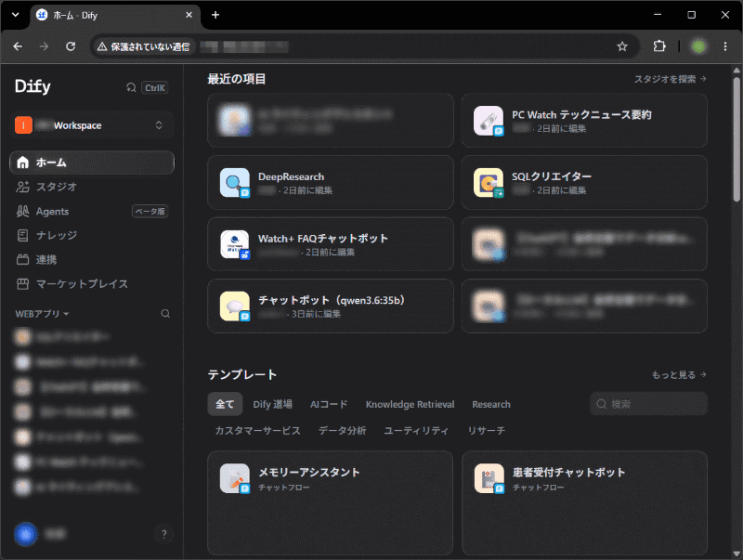Open the DeepResearch app card
743x560 pixels.
331,182
